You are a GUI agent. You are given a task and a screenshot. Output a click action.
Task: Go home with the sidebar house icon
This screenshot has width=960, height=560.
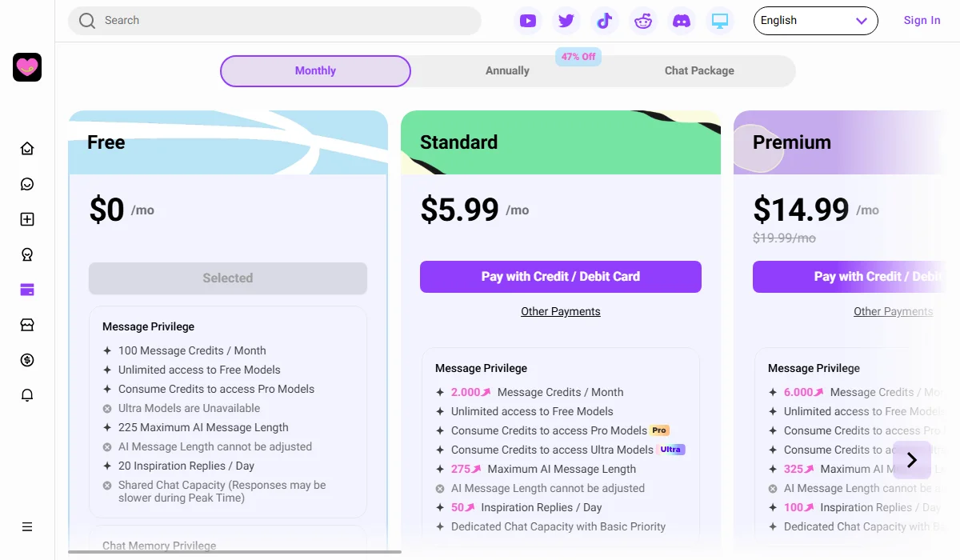click(26, 148)
